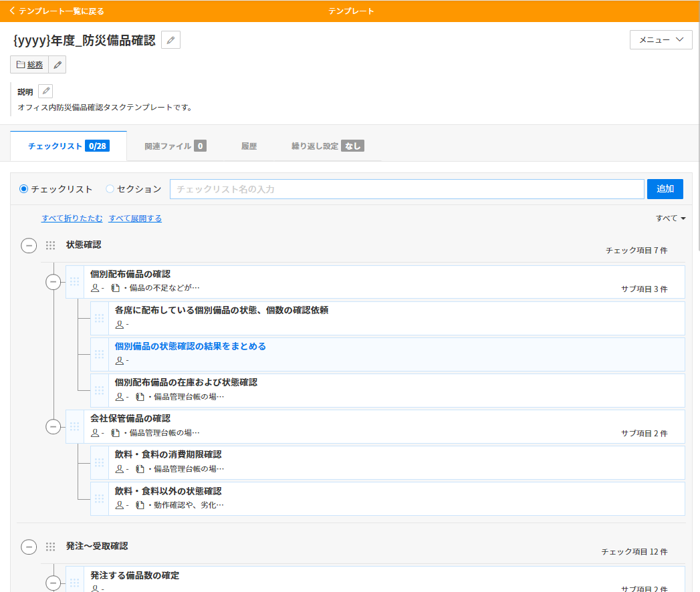The image size is (700, 592).
Task: Switch to the 関連ファイル tab
Action: pyautogui.click(x=174, y=146)
